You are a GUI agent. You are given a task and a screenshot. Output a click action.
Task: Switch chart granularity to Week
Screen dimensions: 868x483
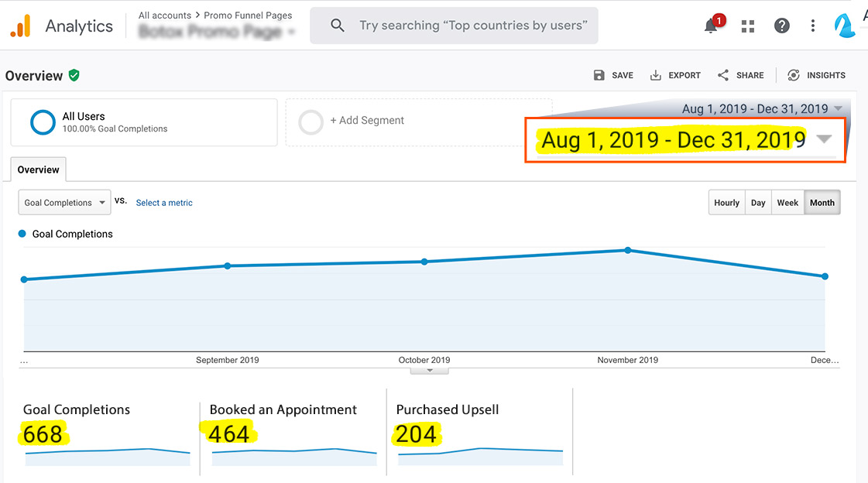[787, 203]
